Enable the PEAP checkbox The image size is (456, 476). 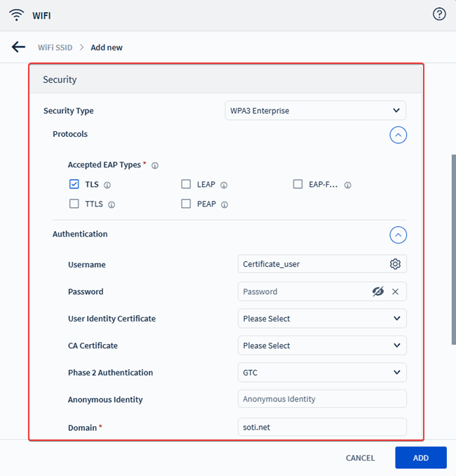[x=186, y=204]
